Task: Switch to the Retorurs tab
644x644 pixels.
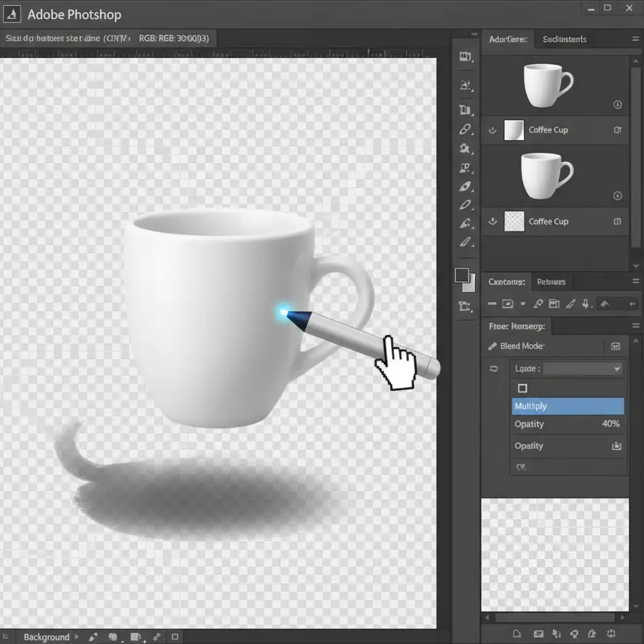Action: click(551, 282)
